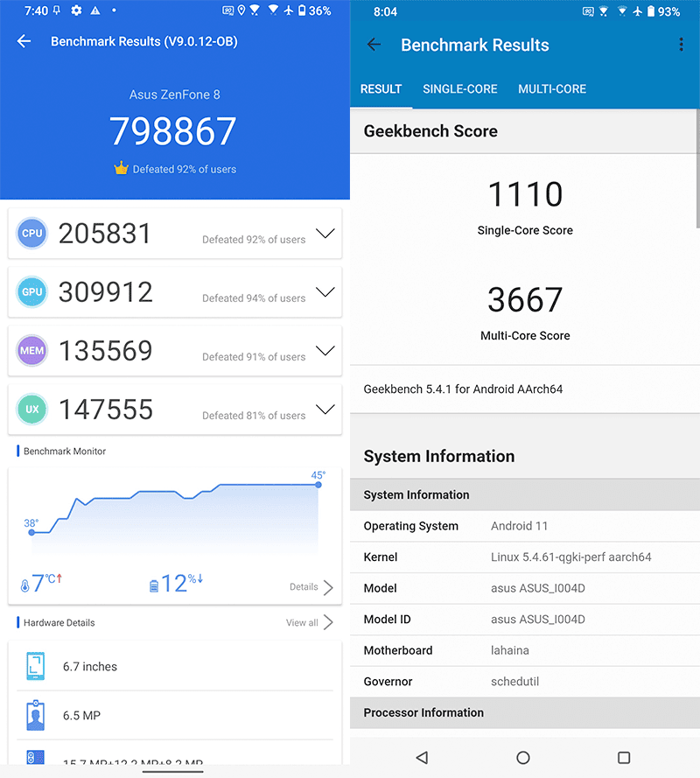Viewport: 700px width, 778px height.
Task: Tap the Governor schedutil row
Action: (x=525, y=682)
